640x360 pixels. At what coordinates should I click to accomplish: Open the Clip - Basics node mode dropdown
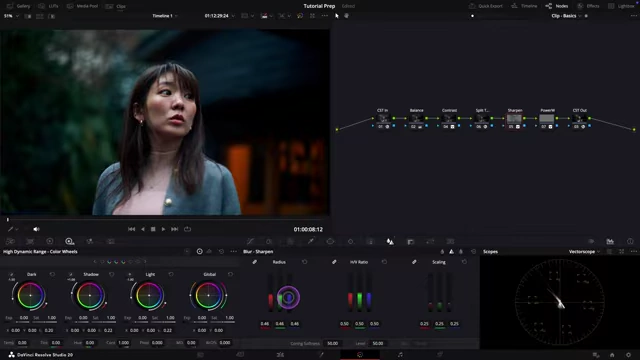566,16
